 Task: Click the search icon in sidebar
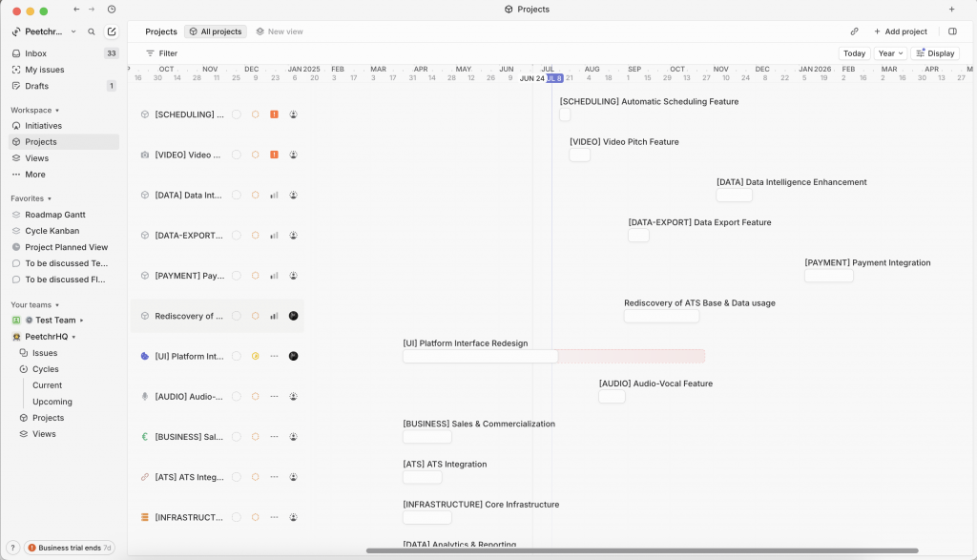tap(92, 31)
